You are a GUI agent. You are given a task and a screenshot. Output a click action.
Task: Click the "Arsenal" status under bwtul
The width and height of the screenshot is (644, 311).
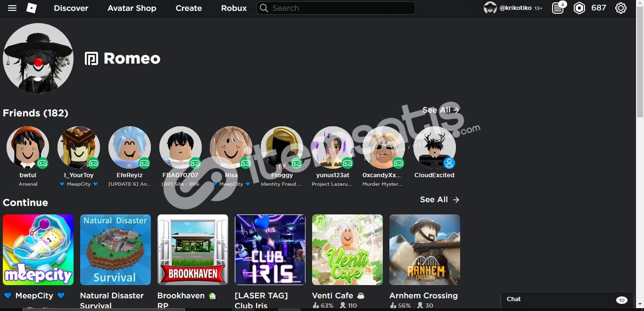(28, 184)
